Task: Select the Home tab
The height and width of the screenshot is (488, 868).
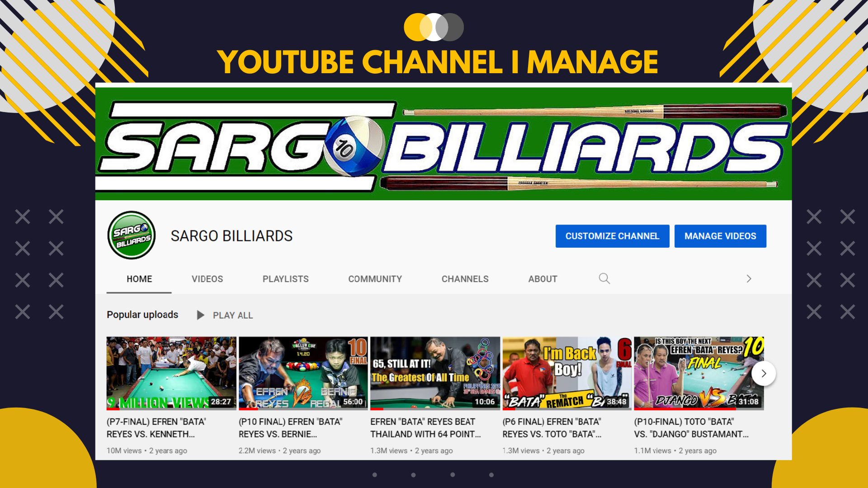Action: [x=139, y=279]
